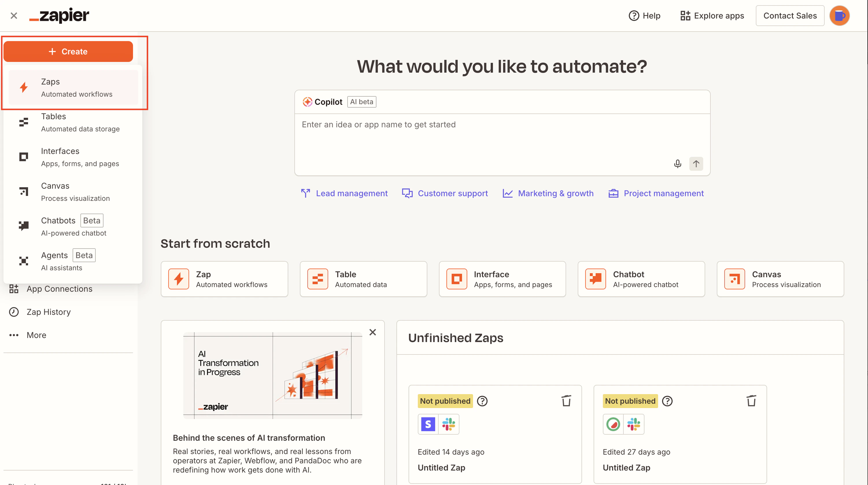The width and height of the screenshot is (868, 485).
Task: Click the up-arrow submit button in Copilot
Action: coord(696,163)
